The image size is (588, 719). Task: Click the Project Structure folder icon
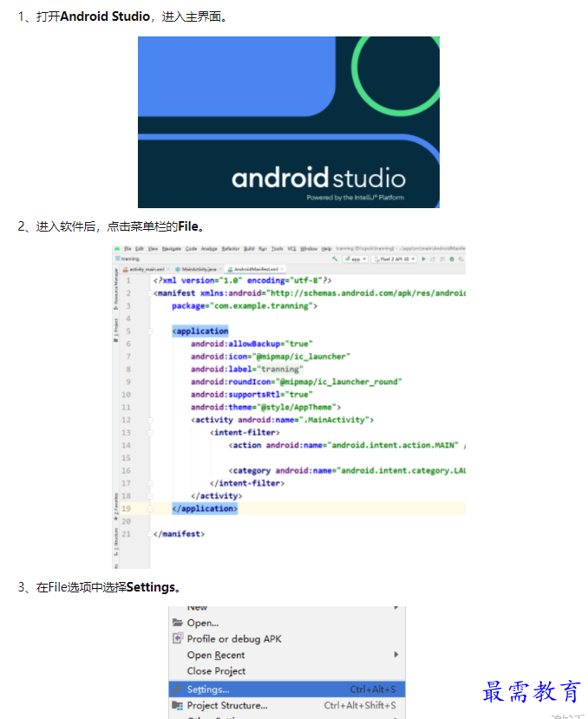pos(178,705)
